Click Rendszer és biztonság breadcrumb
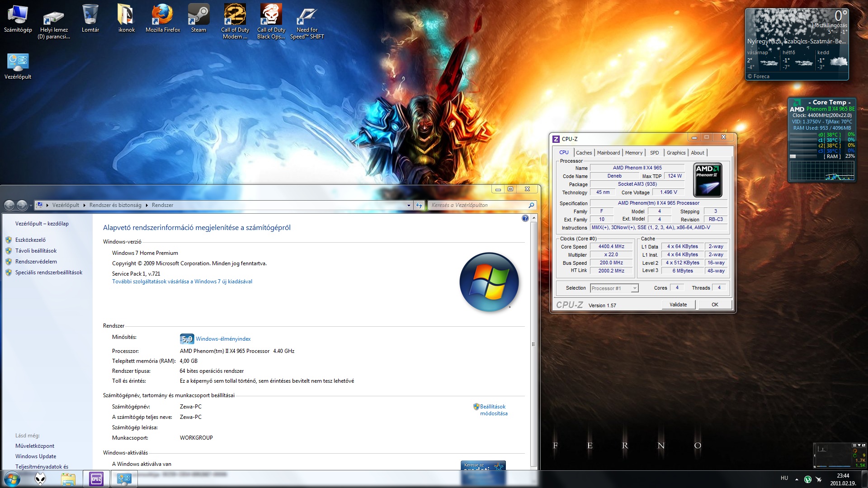868x488 pixels. [115, 205]
